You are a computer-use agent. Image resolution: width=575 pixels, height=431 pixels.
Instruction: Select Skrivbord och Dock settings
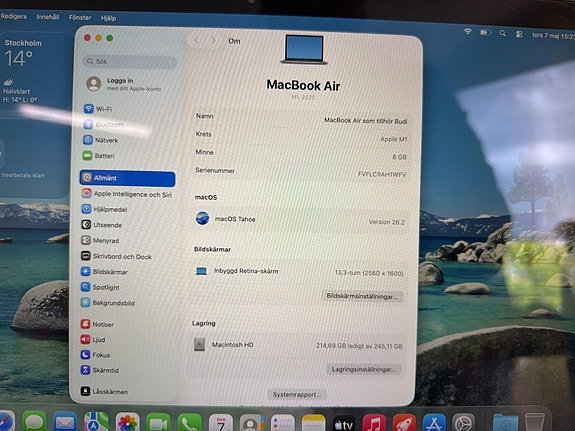point(116,256)
